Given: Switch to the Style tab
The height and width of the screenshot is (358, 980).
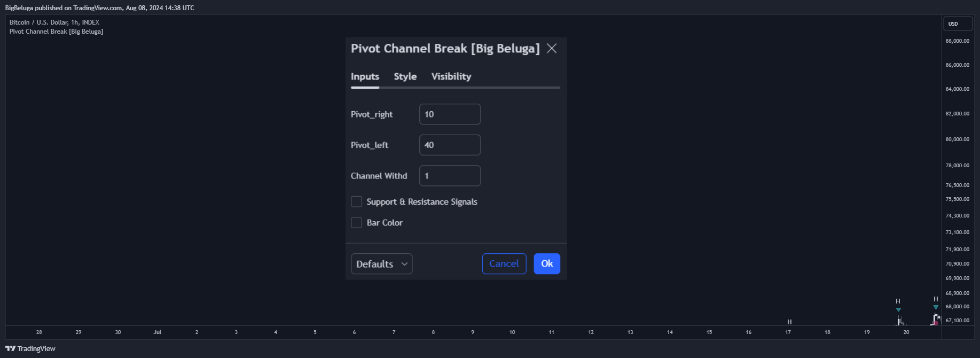Looking at the screenshot, I should point(405,76).
